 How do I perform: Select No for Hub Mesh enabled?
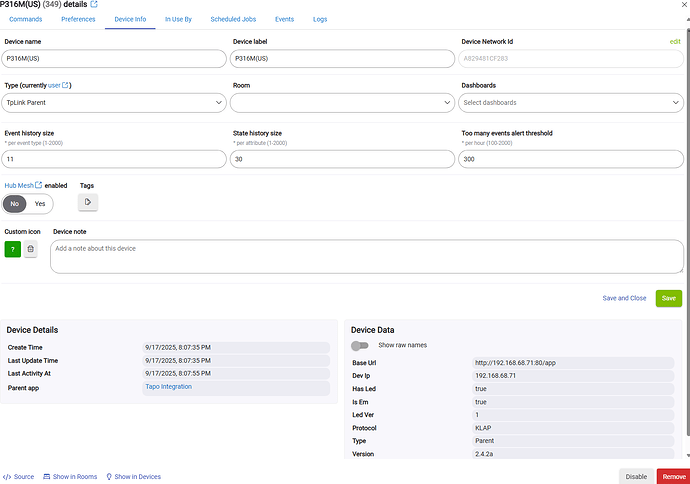click(15, 204)
